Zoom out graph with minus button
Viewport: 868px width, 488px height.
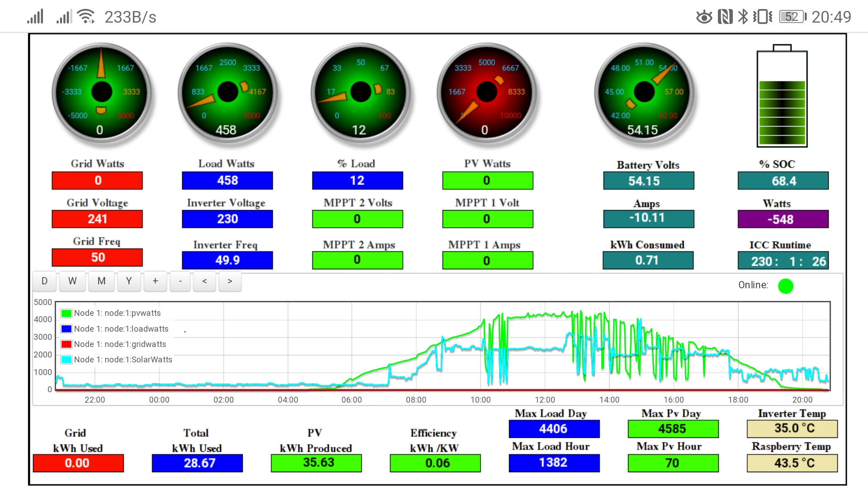tap(180, 281)
